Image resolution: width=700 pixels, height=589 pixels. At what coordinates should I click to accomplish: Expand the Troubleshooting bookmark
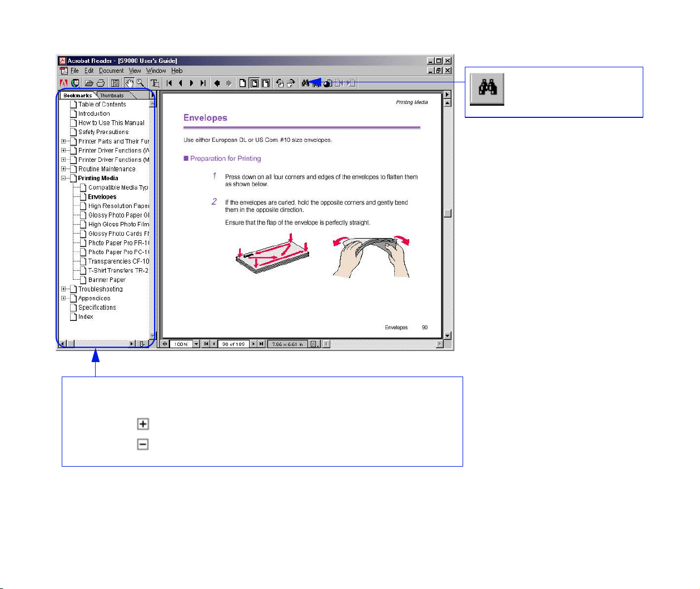63,289
